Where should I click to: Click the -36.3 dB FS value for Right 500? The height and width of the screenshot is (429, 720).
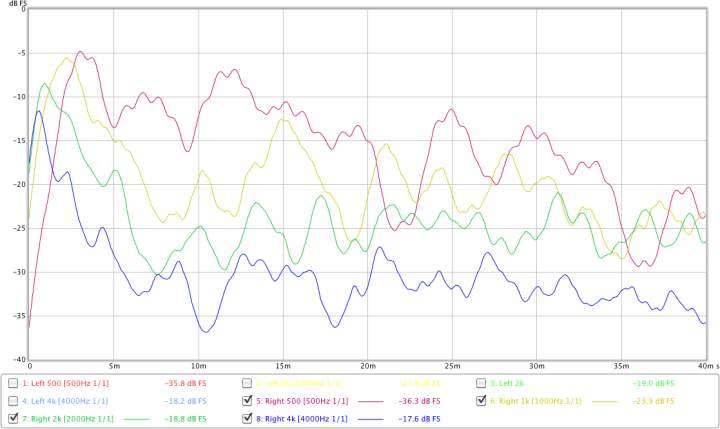(x=420, y=401)
